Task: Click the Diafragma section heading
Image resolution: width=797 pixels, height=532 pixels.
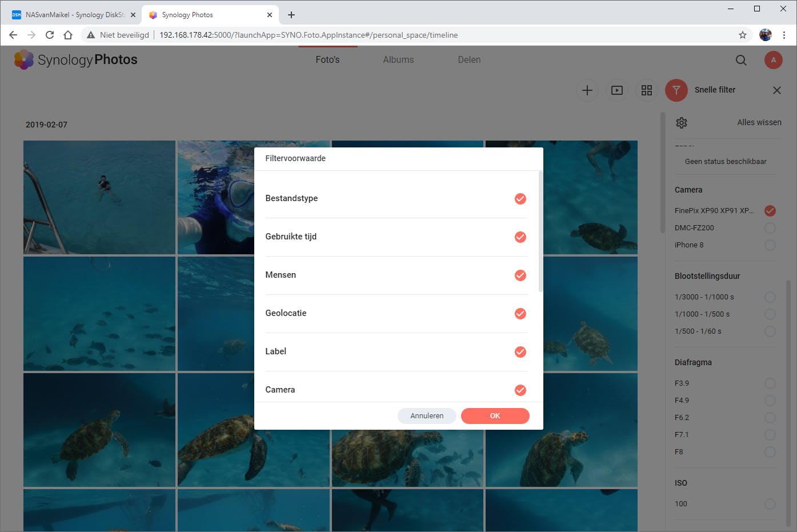Action: click(693, 362)
